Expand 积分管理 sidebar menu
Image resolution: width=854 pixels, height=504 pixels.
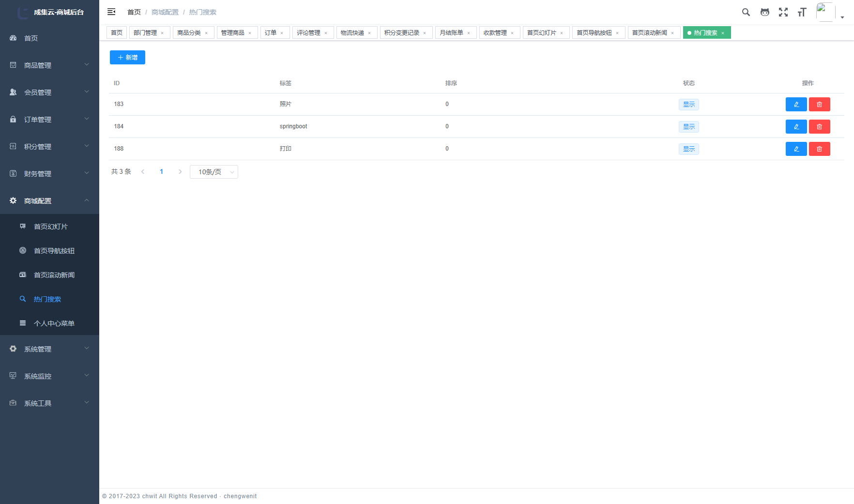[49, 146]
